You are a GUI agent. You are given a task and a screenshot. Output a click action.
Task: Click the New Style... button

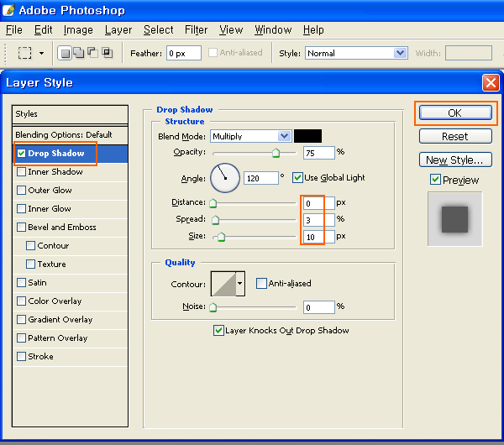coord(455,160)
